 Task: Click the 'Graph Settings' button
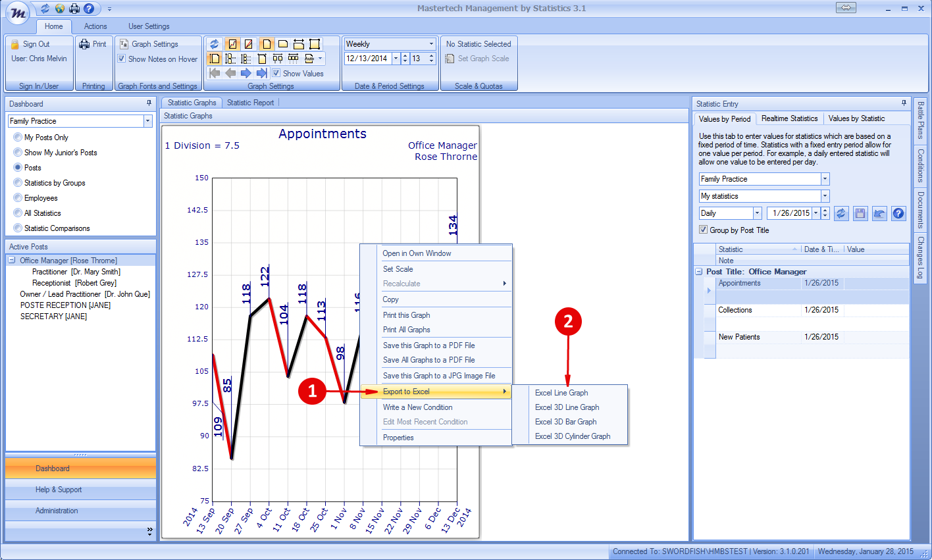click(x=149, y=44)
